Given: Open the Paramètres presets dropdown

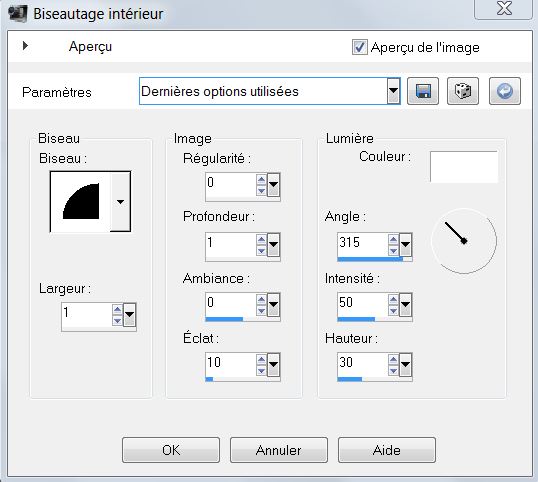Looking at the screenshot, I should [x=394, y=91].
